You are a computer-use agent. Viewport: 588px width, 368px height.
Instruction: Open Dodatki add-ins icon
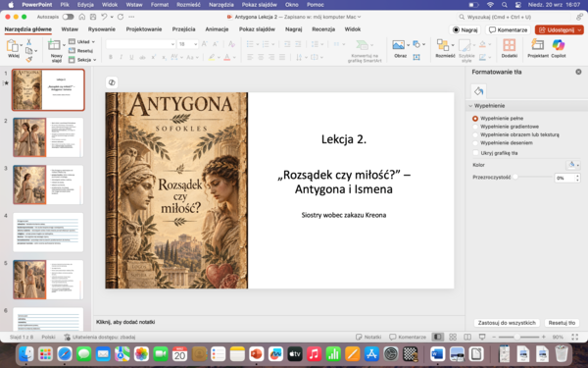(x=509, y=45)
